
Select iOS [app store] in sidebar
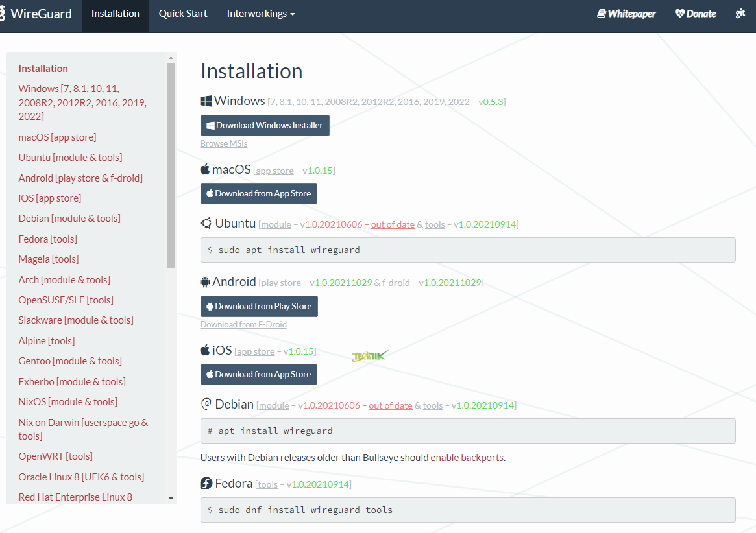coord(50,198)
